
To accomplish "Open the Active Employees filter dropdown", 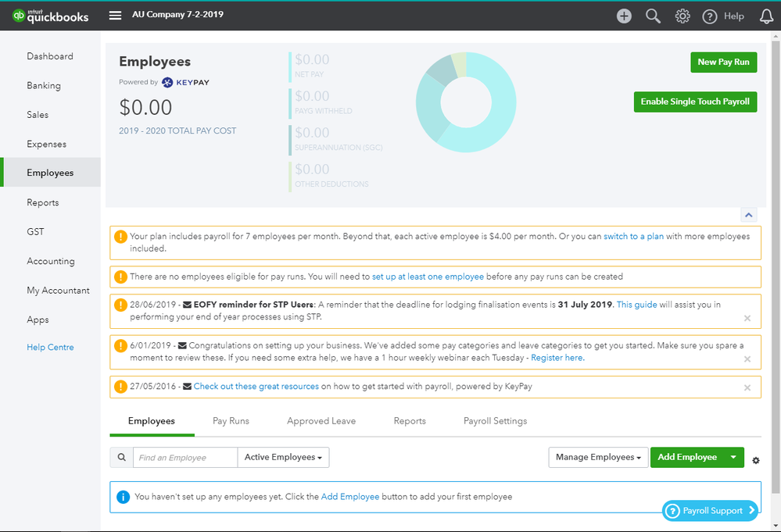I will [x=283, y=457].
